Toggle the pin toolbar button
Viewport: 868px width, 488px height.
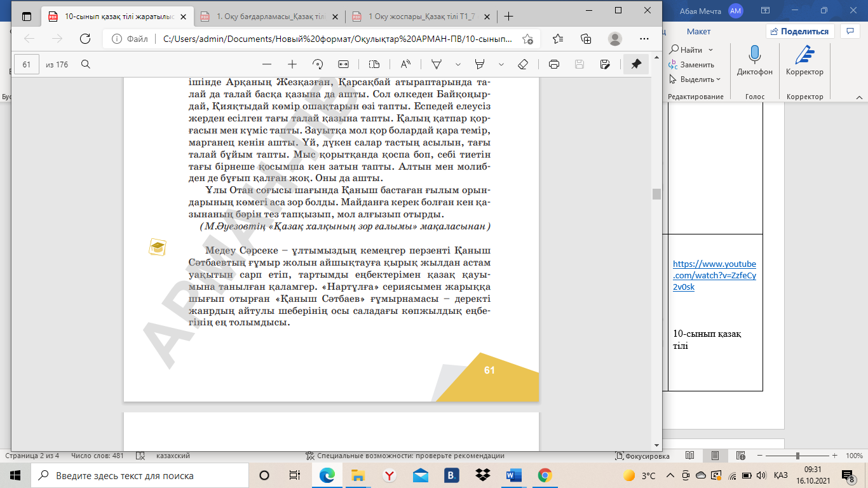click(635, 64)
